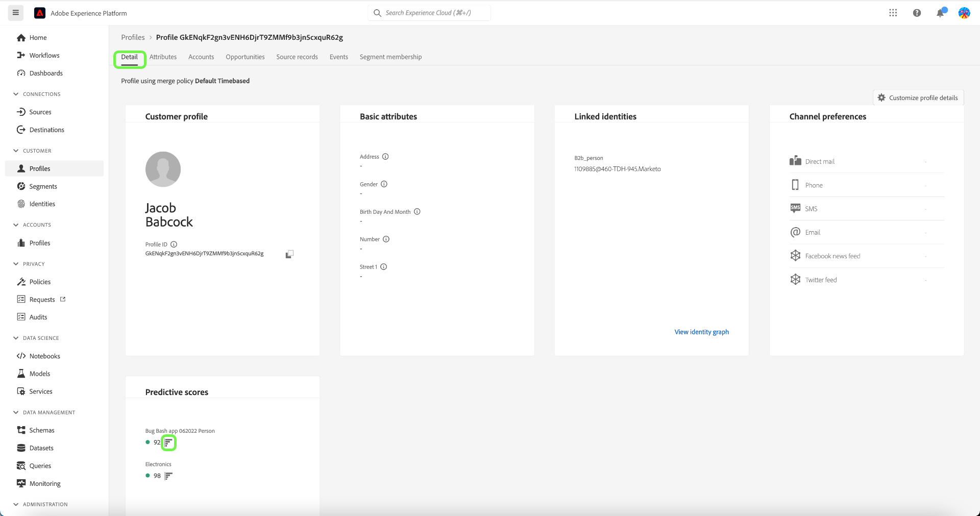Click the Direct mail channel icon

click(795, 161)
